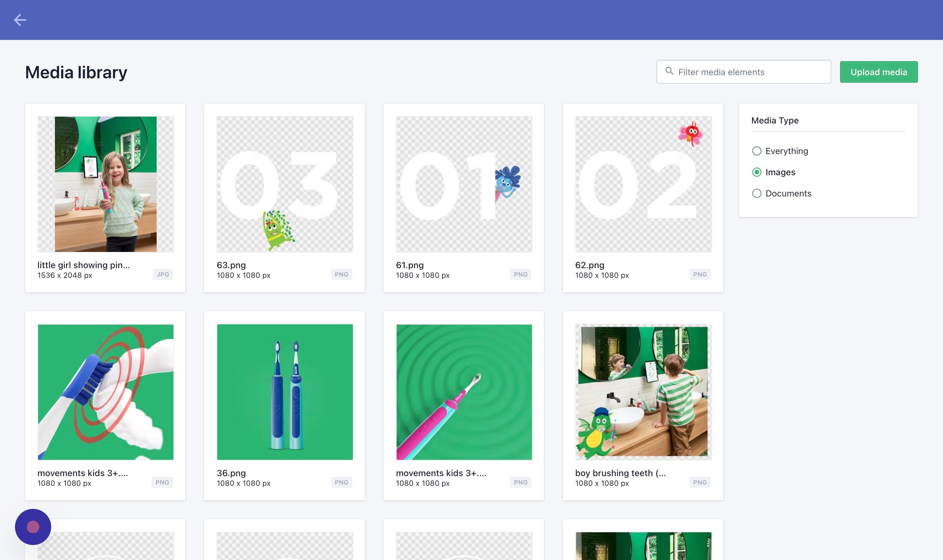
Task: Open the 36.png toothbrushes thumbnail
Action: pyautogui.click(x=285, y=392)
